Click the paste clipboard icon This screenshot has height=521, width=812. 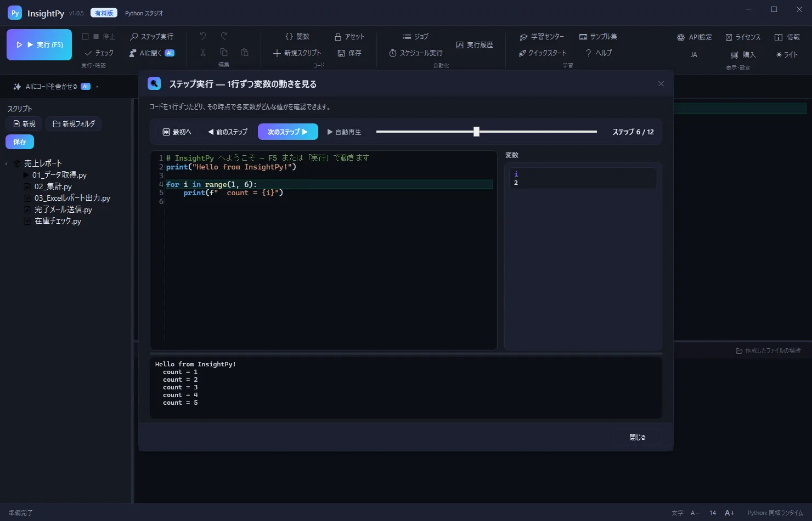point(245,53)
